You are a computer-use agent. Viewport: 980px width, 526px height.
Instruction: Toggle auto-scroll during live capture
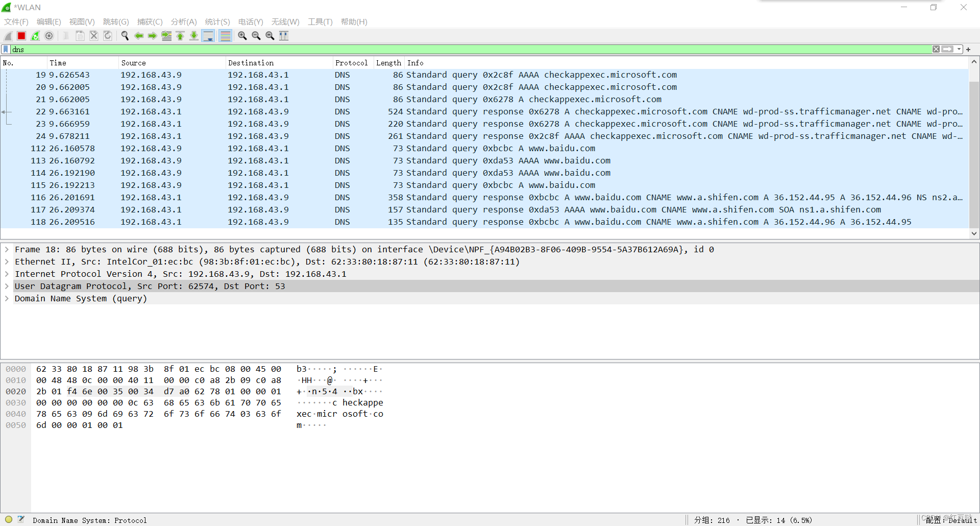[x=208, y=36]
